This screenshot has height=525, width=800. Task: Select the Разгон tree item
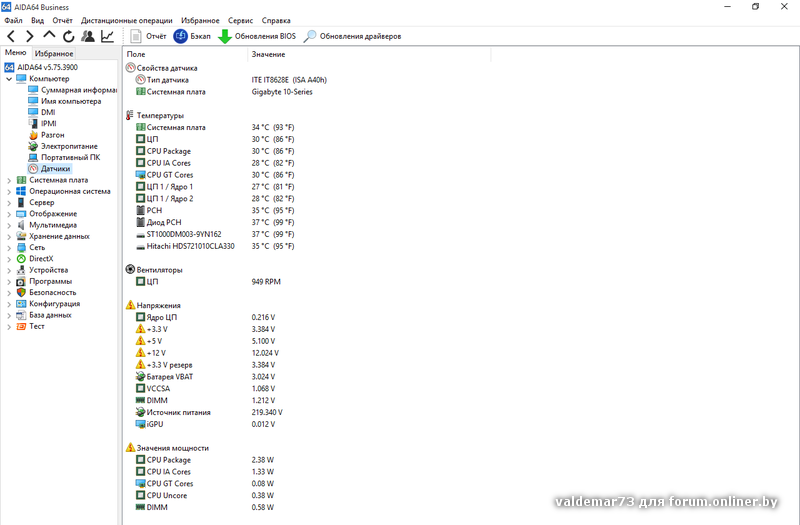tap(46, 135)
